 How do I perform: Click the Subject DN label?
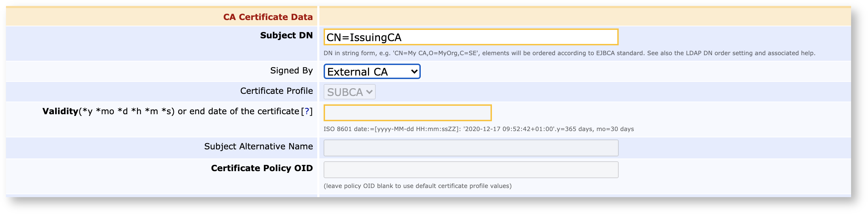[286, 35]
